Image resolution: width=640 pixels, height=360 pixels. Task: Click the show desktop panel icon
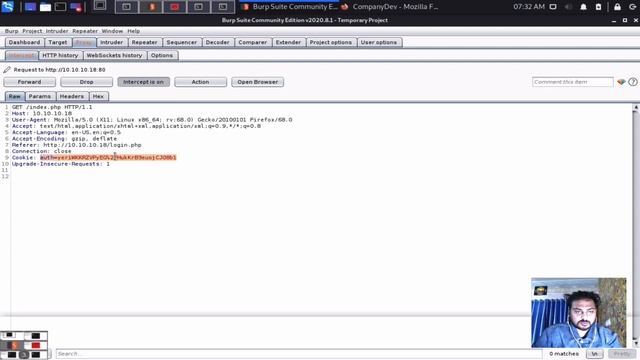[x=30, y=7]
